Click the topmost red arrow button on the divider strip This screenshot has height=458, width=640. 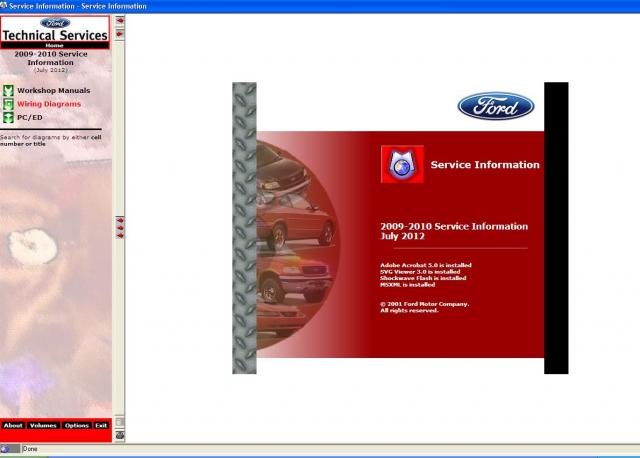point(120,20)
